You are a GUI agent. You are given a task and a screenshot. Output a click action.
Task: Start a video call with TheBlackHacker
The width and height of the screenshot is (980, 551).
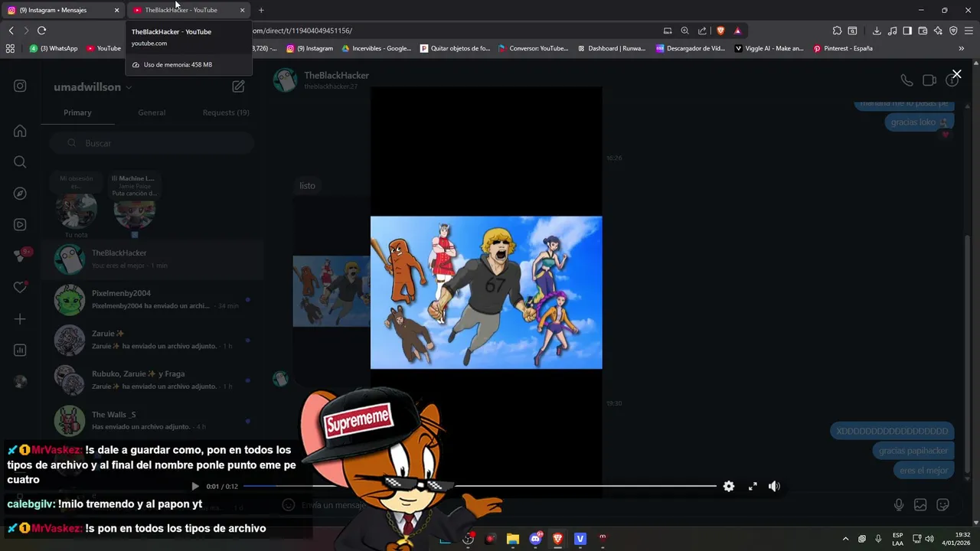(x=929, y=80)
